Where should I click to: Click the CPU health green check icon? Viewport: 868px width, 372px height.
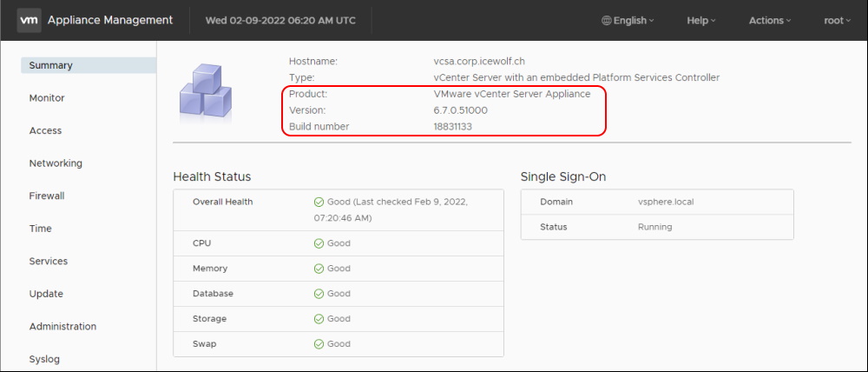coord(319,243)
